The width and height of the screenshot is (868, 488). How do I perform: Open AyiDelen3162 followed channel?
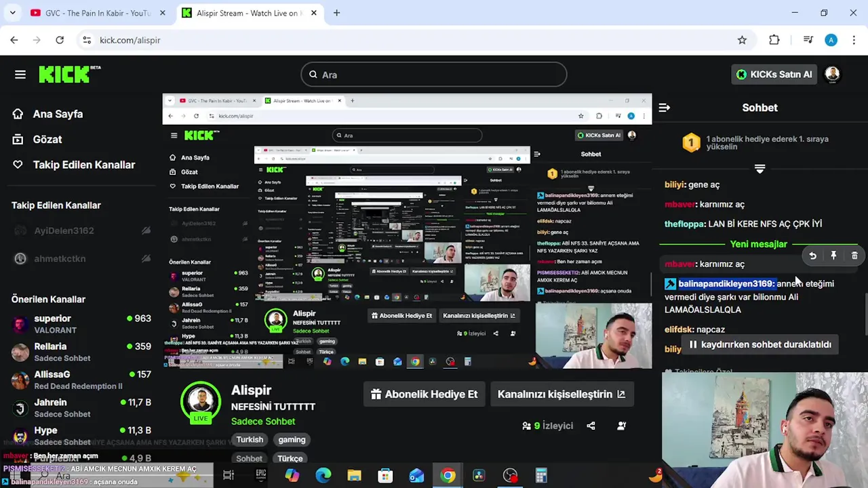64,231
